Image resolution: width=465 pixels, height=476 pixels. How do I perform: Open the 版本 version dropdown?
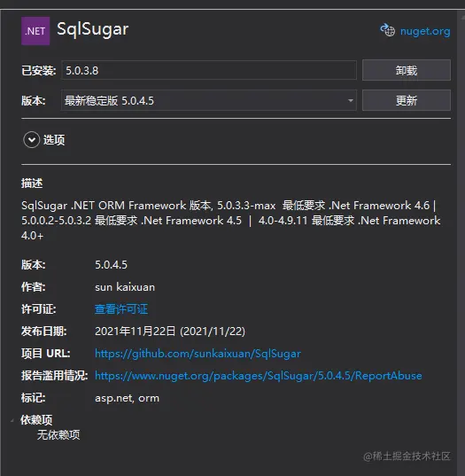click(x=209, y=100)
